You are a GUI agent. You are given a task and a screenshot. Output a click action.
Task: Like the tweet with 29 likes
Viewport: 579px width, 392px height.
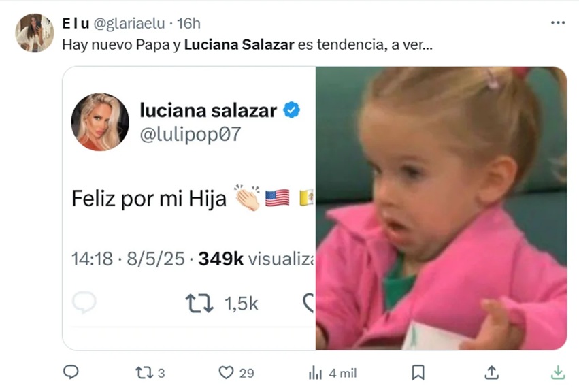236,373
